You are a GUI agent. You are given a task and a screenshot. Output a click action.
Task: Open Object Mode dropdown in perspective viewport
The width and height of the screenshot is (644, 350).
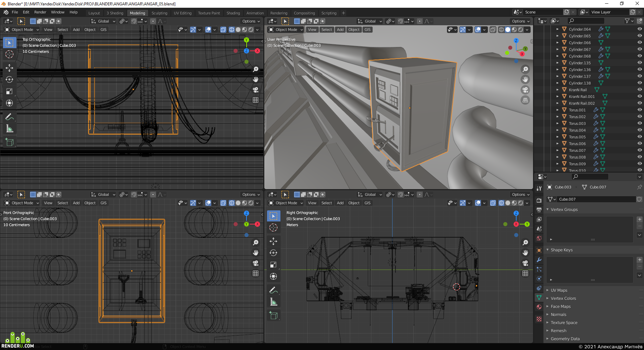click(x=286, y=30)
